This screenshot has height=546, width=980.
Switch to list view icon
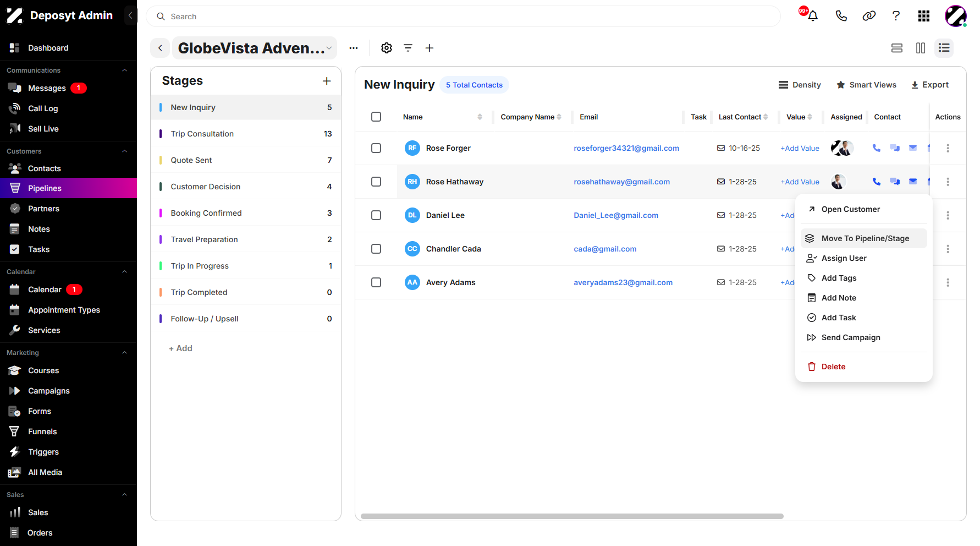(944, 48)
